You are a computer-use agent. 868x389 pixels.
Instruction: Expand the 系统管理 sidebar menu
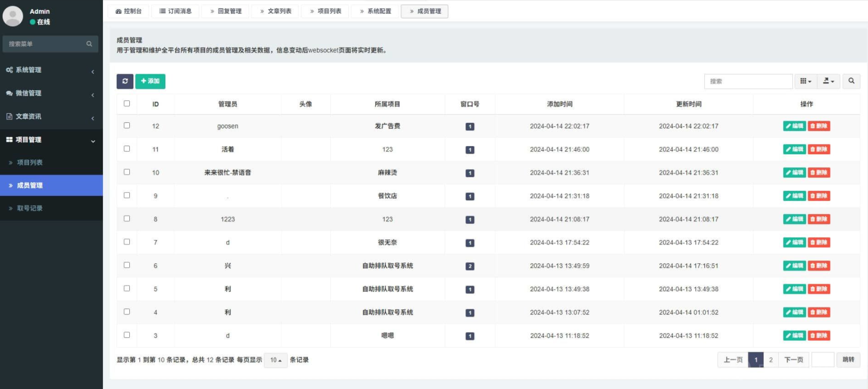(51, 70)
